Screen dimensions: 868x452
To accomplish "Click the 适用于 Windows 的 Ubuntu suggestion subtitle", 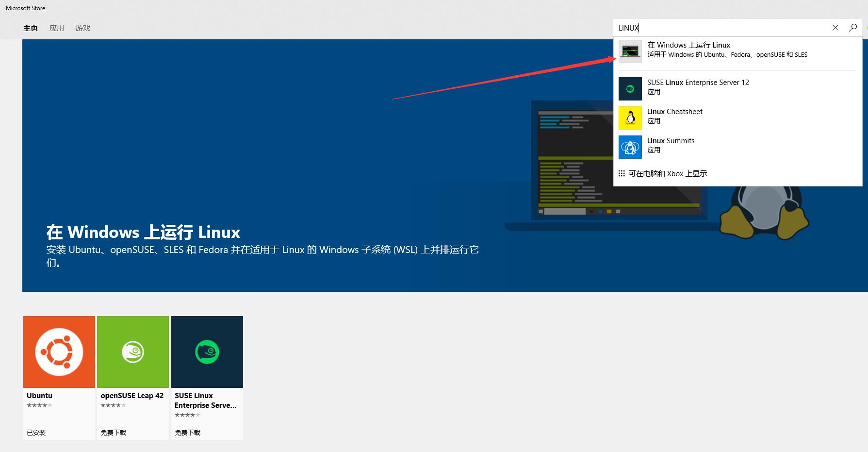I will (727, 55).
